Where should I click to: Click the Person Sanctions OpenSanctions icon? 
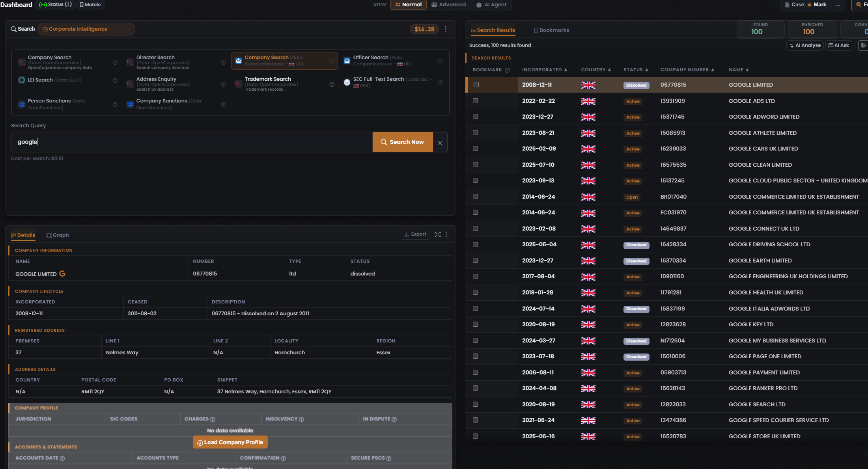click(22, 104)
